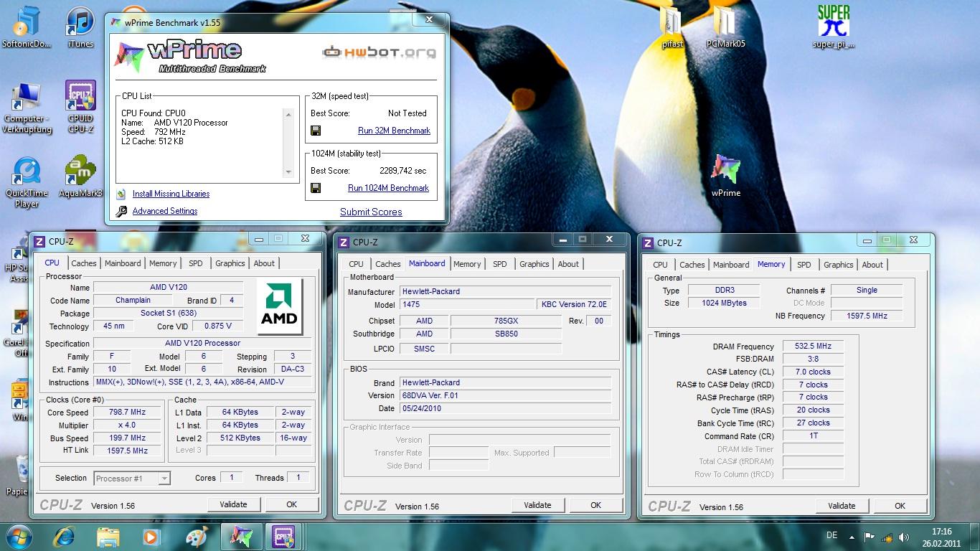Open the Windows Start menu
Screen dimensions: 980x551
point(19,537)
